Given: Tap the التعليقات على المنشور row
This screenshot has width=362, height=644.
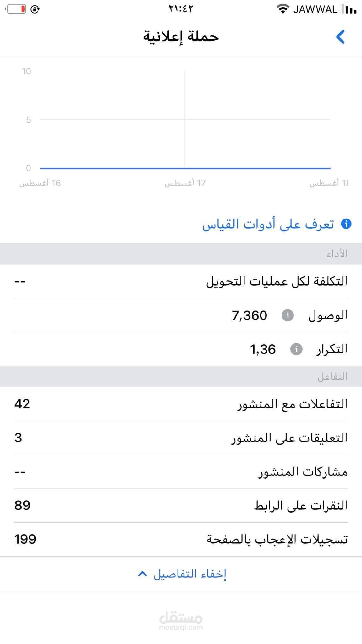Looking at the screenshot, I should 181,438.
